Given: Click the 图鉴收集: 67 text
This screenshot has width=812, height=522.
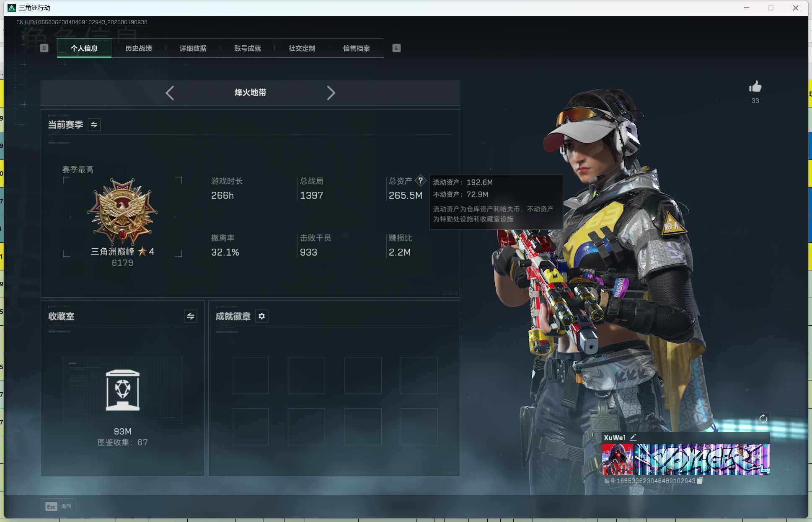Looking at the screenshot, I should (122, 442).
